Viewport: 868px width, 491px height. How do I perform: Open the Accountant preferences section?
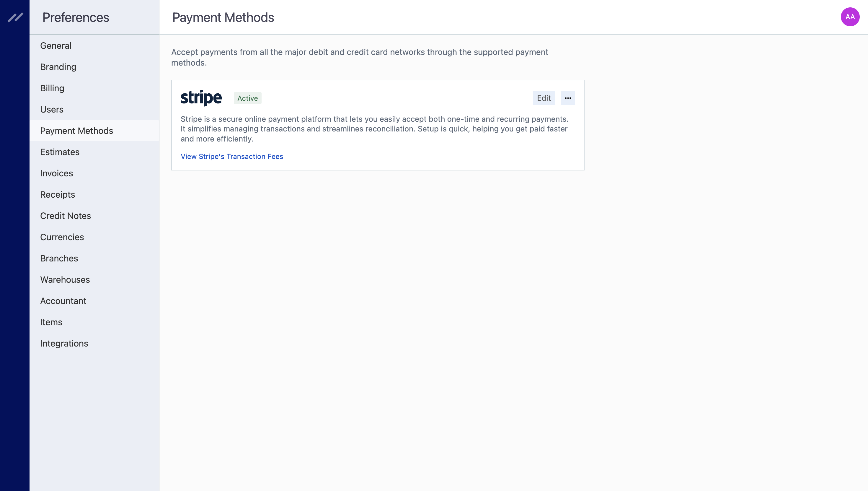click(x=63, y=301)
